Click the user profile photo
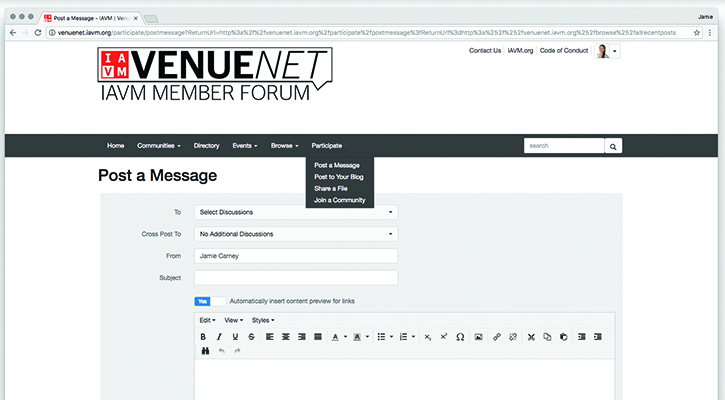The width and height of the screenshot is (725, 400). (602, 51)
